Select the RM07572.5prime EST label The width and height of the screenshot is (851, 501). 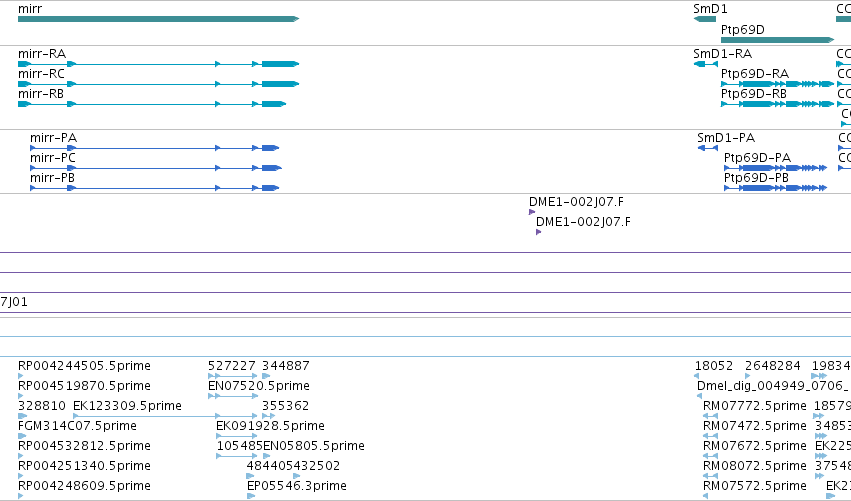pyautogui.click(x=754, y=486)
